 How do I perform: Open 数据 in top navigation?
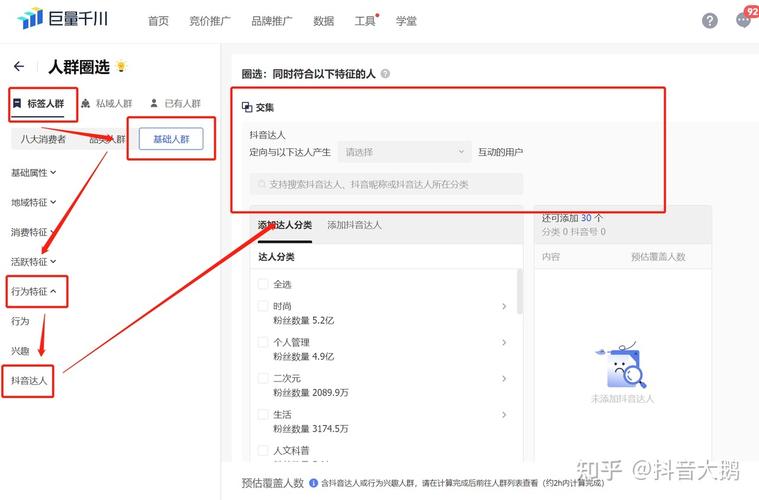point(323,21)
